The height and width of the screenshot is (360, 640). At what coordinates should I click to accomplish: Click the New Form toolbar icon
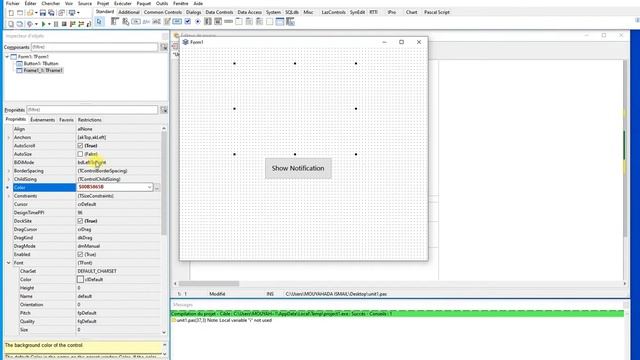coord(20,13)
